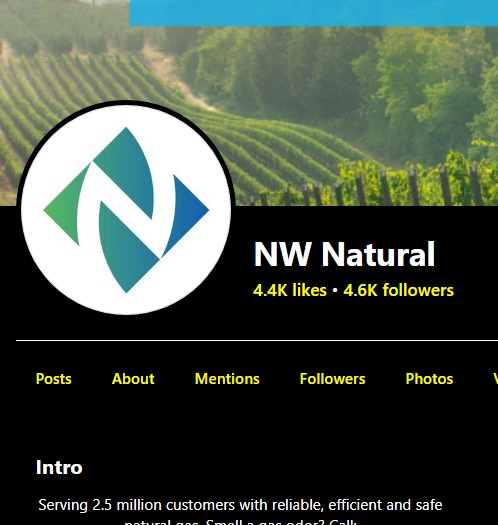498x525 pixels.
Task: Go to the Photos tab
Action: pyautogui.click(x=429, y=379)
